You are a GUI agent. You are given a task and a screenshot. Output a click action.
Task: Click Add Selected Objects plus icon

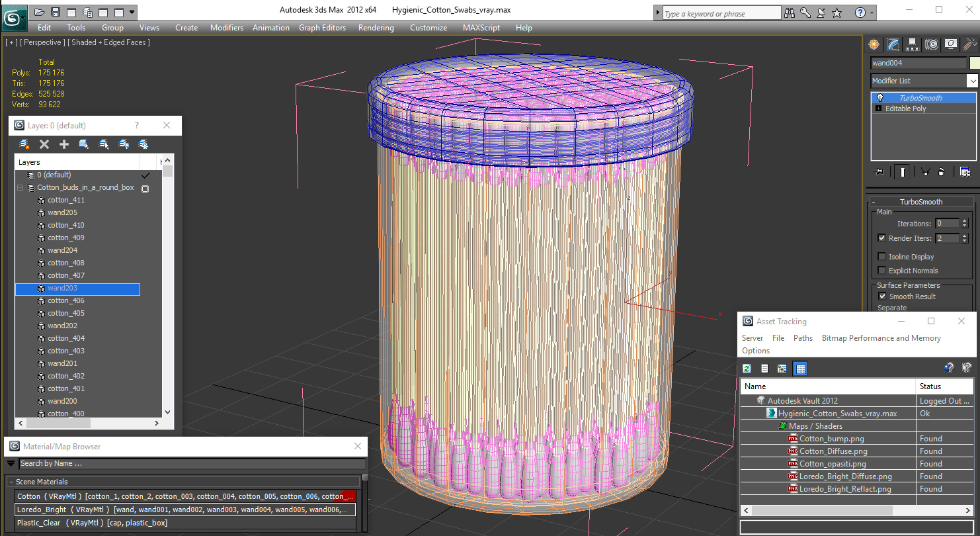pos(64,144)
